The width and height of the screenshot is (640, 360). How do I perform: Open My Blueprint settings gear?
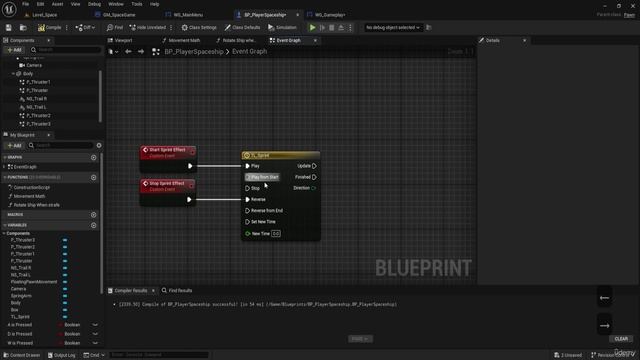[99, 145]
